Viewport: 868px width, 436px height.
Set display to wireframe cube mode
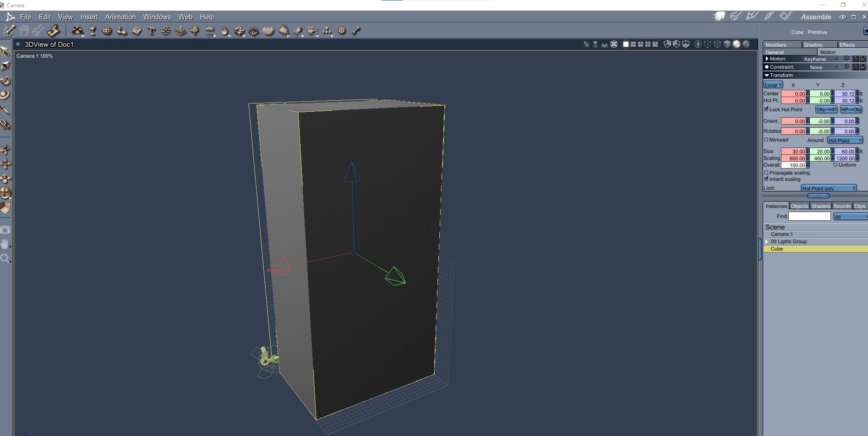[x=717, y=44]
